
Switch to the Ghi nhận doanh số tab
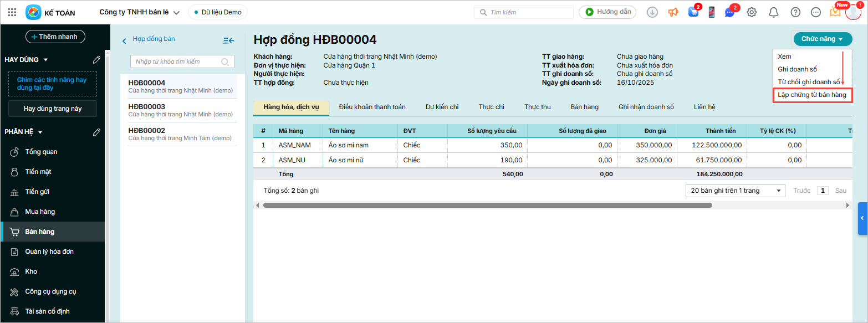646,107
